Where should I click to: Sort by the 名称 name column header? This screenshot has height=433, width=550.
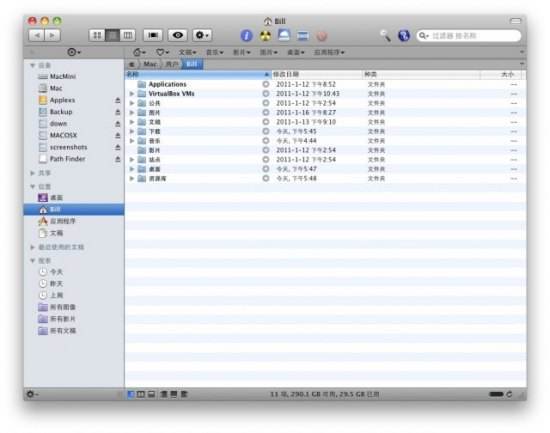coord(198,74)
